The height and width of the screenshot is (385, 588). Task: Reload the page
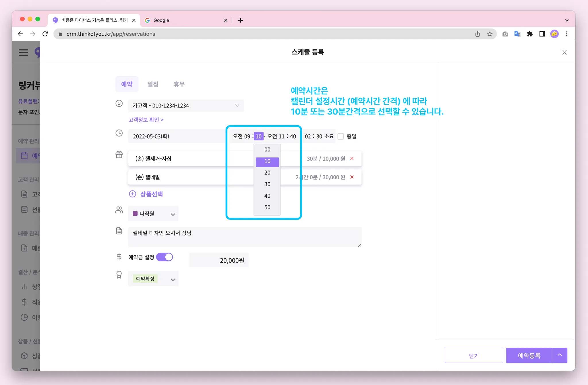point(45,34)
